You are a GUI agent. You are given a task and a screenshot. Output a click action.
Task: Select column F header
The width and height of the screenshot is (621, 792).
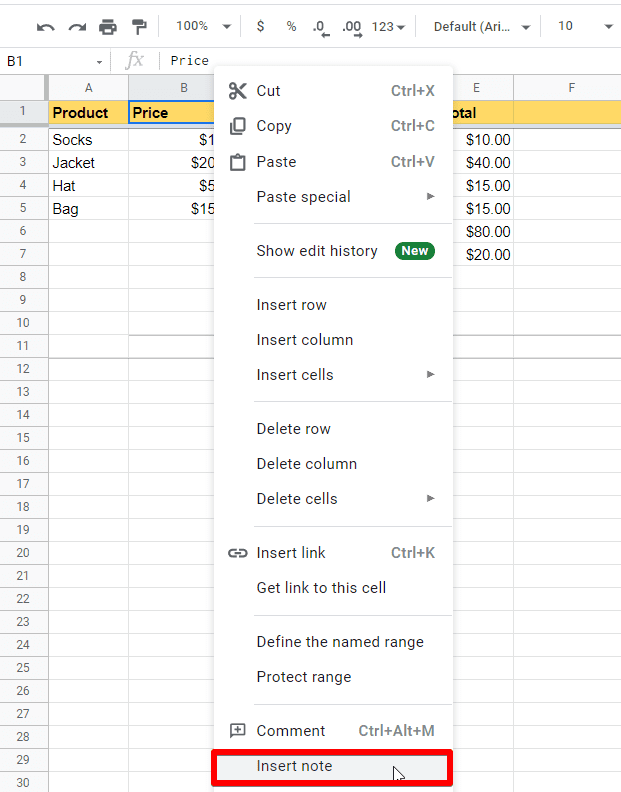[x=567, y=88]
